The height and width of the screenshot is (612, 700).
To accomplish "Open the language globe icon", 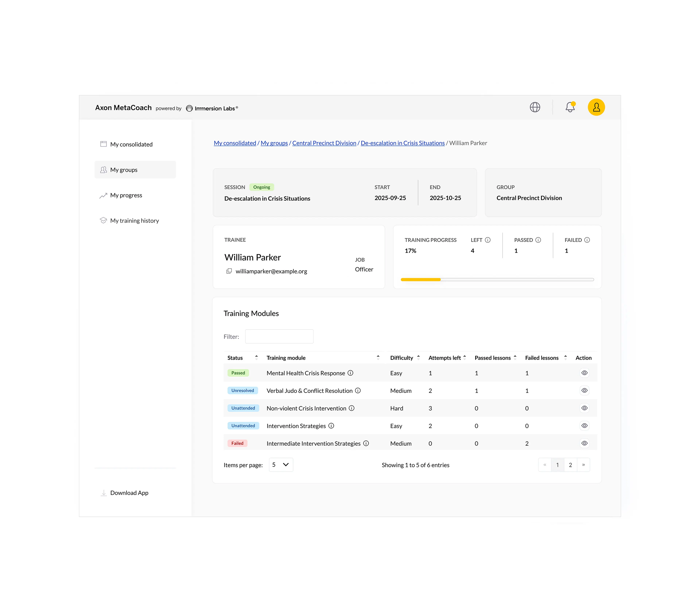I will pyautogui.click(x=535, y=107).
